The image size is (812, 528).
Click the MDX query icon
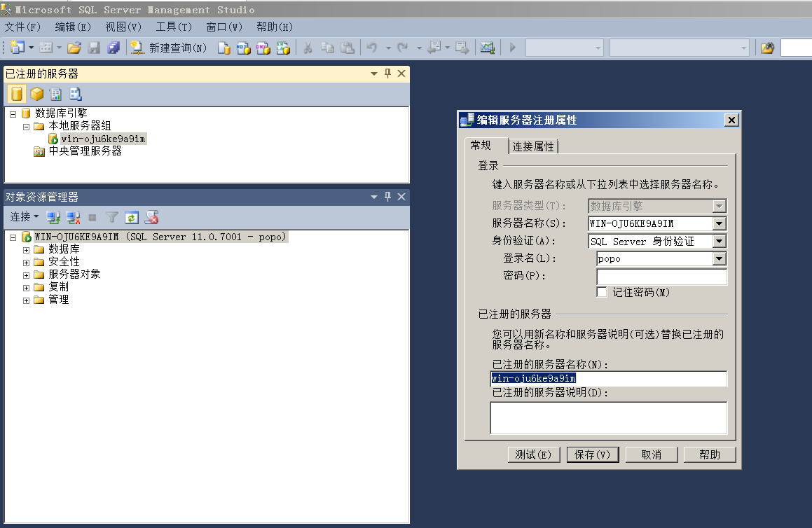(243, 48)
